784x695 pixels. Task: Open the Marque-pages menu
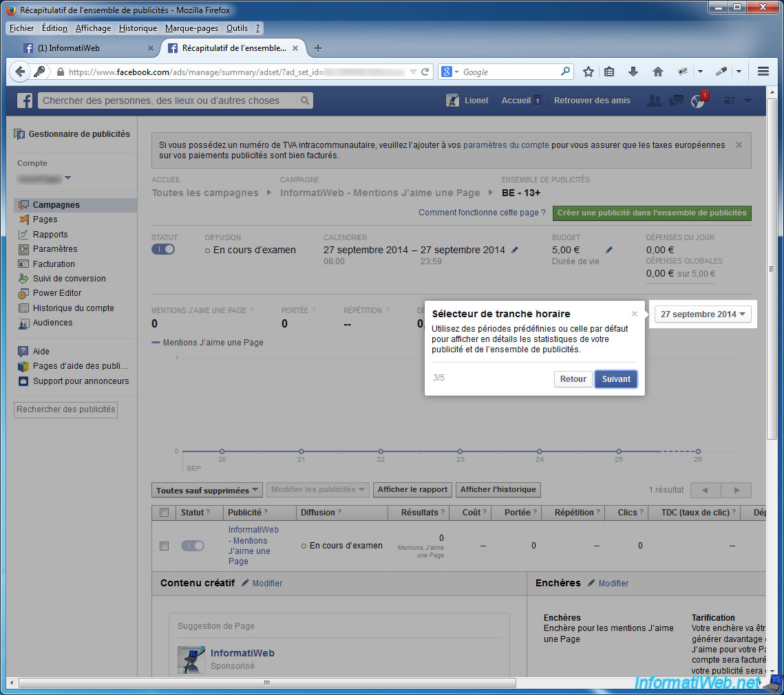tap(191, 28)
